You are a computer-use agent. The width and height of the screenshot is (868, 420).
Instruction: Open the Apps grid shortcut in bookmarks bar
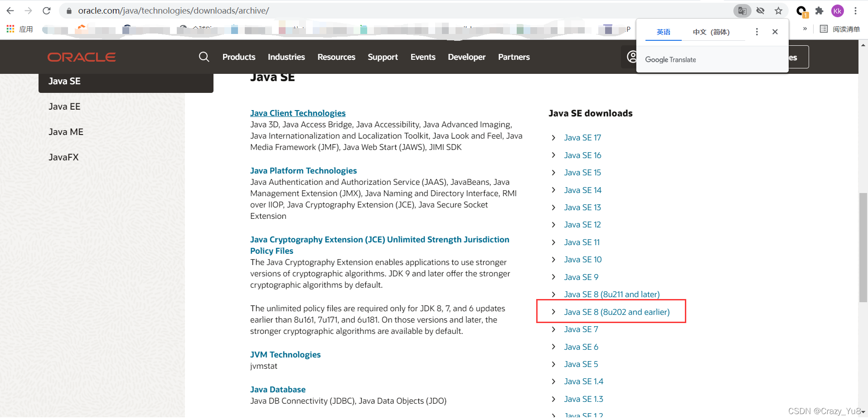pos(19,29)
